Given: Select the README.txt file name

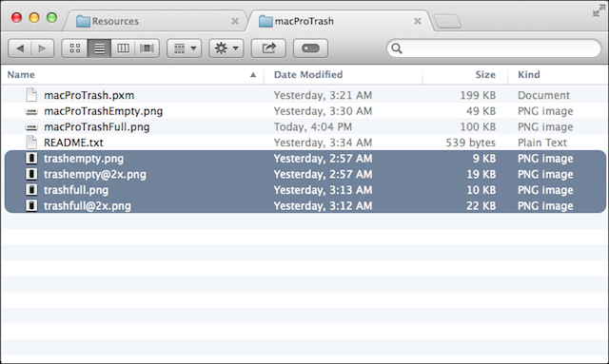Looking at the screenshot, I should click(x=73, y=143).
